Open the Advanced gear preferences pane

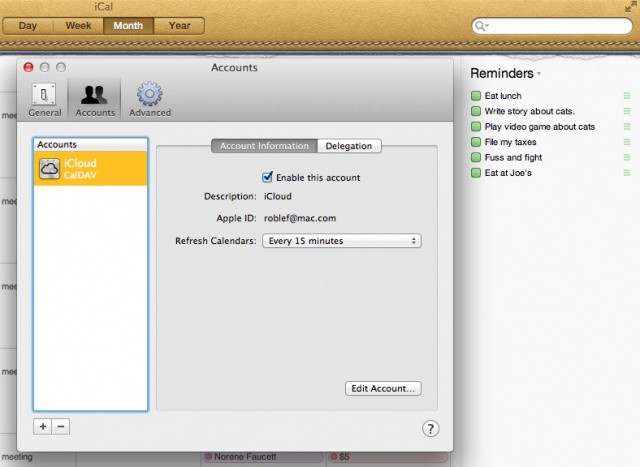150,100
